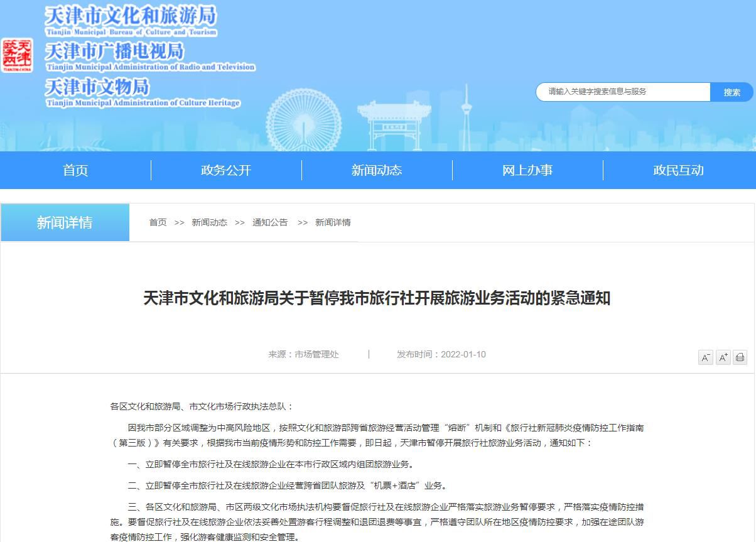Click the decrease font size icon
Image resolution: width=756 pixels, height=542 pixels.
pyautogui.click(x=706, y=357)
